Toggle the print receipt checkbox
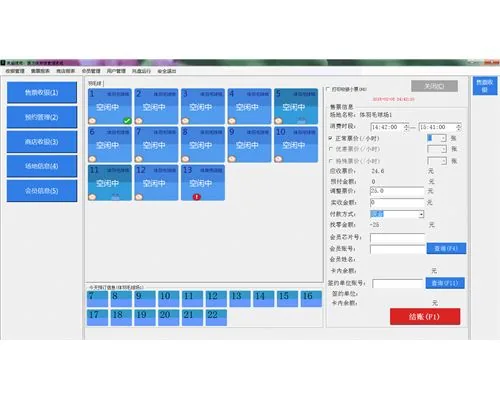The height and width of the screenshot is (400, 500). (328, 89)
